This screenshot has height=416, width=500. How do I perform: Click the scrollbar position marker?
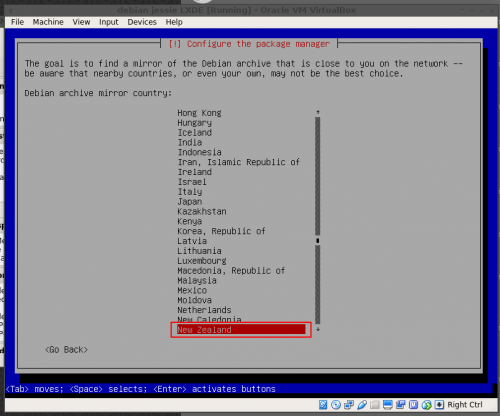[318, 240]
